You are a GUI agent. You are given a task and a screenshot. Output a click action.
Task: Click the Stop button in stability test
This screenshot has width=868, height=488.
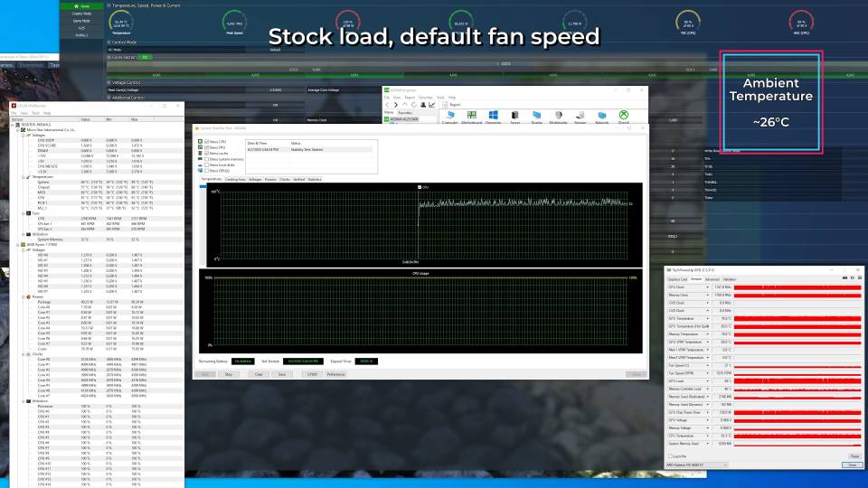pos(229,374)
